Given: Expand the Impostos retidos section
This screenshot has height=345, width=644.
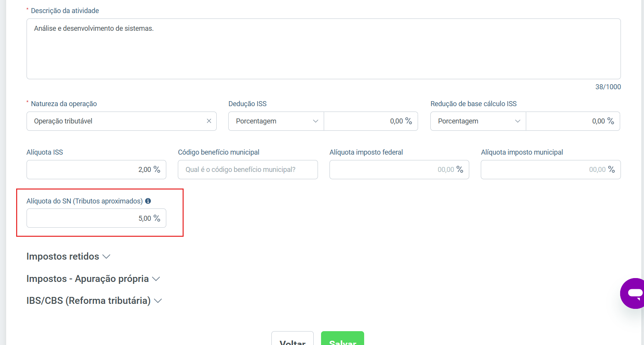Looking at the screenshot, I should [69, 257].
